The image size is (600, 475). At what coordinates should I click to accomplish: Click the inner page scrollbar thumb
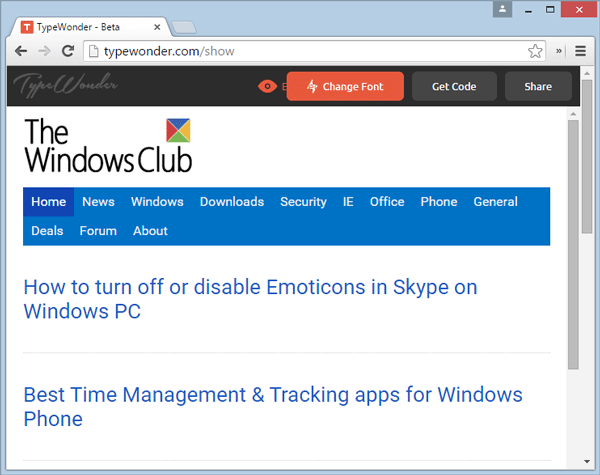[573, 244]
